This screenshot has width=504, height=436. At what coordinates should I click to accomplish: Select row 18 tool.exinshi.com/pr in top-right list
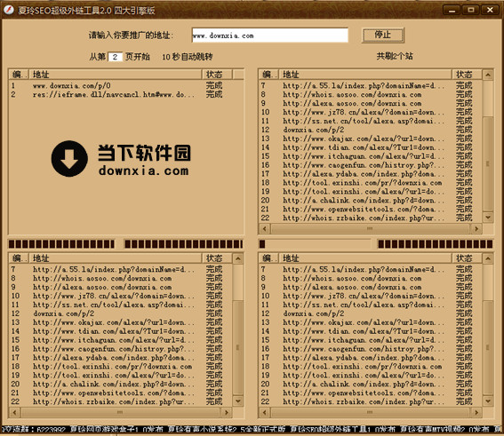click(x=370, y=183)
